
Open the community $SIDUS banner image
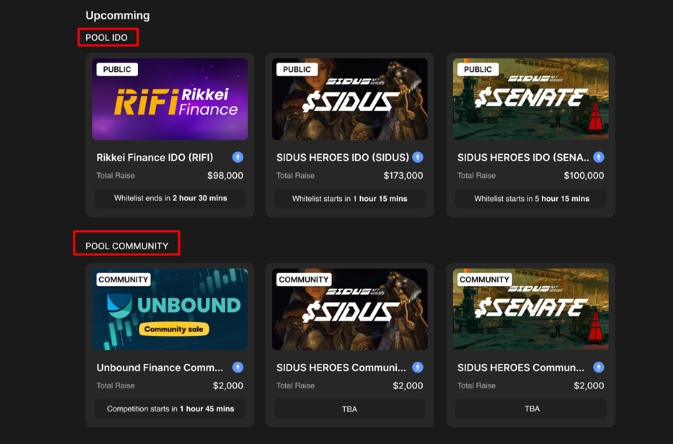coord(350,309)
